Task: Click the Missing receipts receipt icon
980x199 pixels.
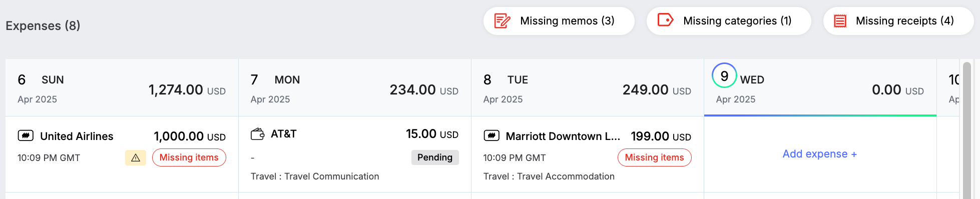Action: coord(840,21)
